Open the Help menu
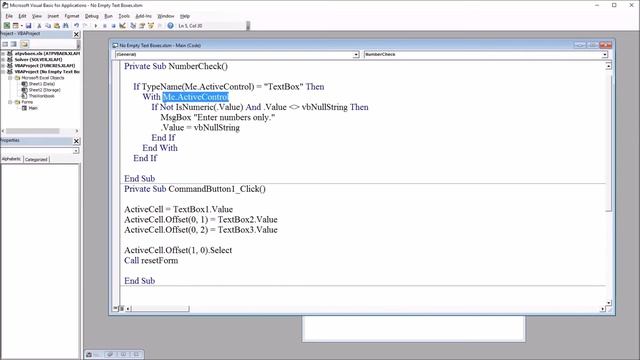This screenshot has height=360, width=640. pyautogui.click(x=184, y=16)
